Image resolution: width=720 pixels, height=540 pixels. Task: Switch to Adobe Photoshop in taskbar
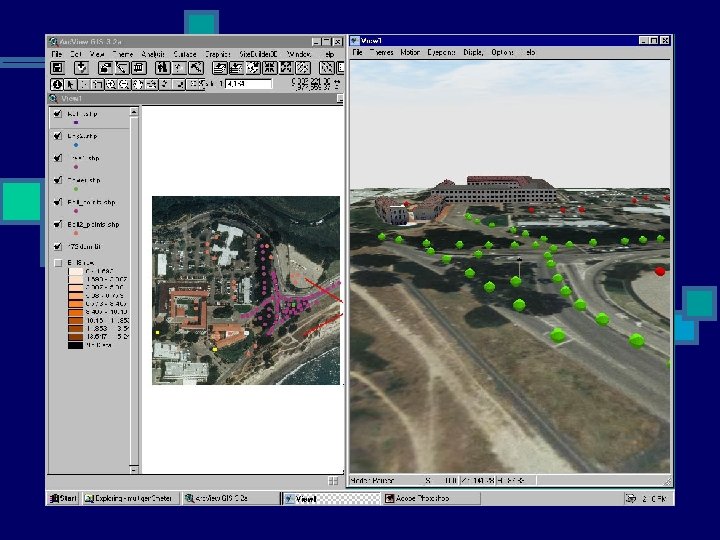click(423, 497)
